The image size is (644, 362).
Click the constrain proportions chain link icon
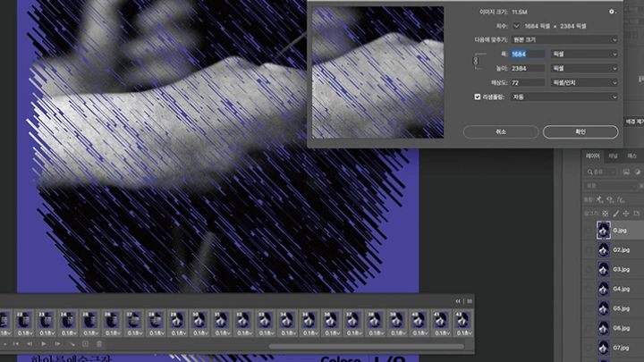click(478, 61)
